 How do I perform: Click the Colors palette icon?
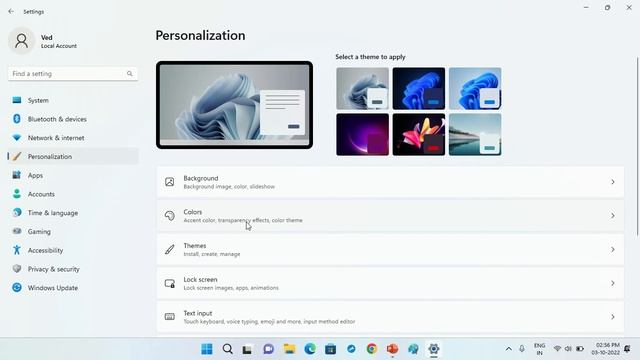click(x=169, y=216)
